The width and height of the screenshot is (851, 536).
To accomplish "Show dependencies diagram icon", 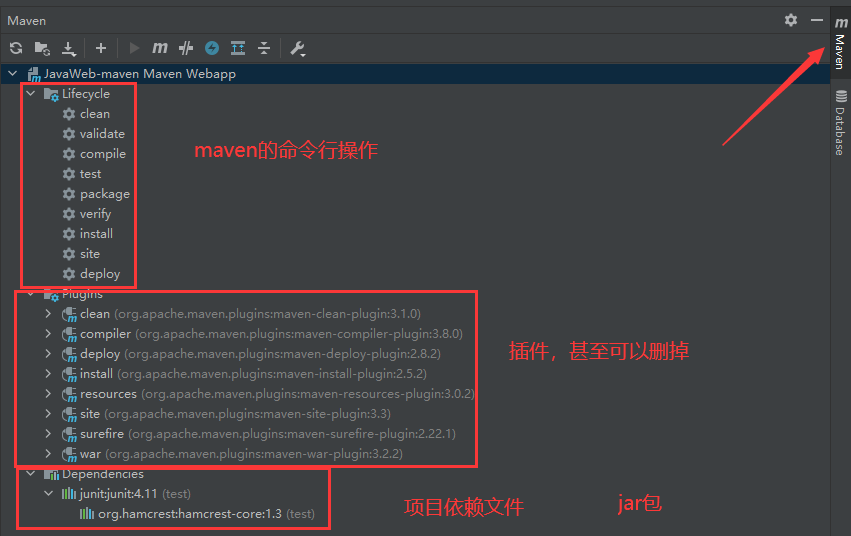I will (x=238, y=48).
